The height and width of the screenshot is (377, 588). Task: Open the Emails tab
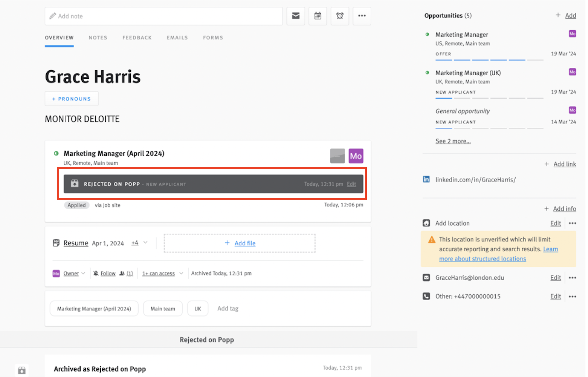177,37
